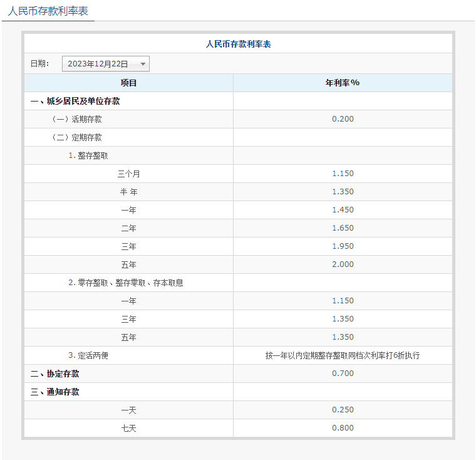The image size is (476, 460).
Task: Click the 1.150 rate for 三个月
Action: 343,174
